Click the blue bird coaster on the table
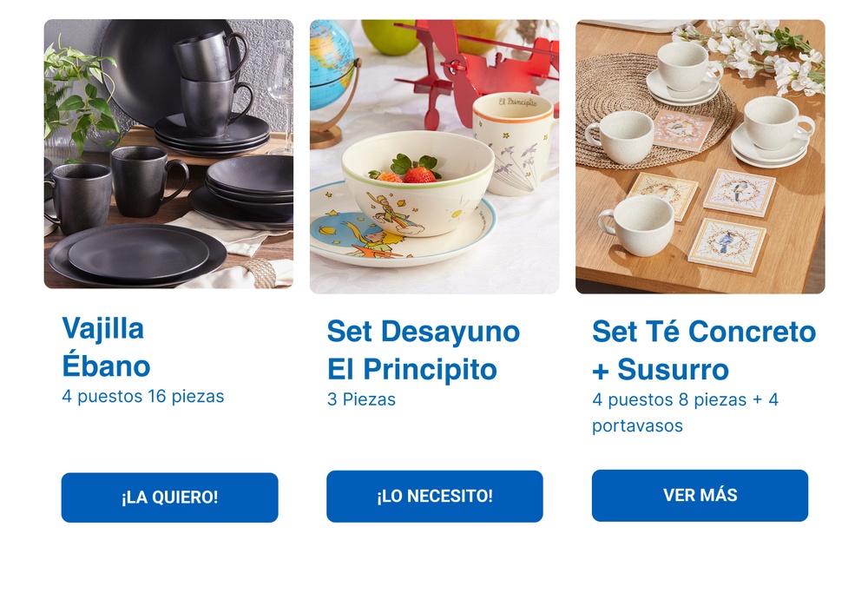This screenshot has width=868, height=593. [x=727, y=244]
